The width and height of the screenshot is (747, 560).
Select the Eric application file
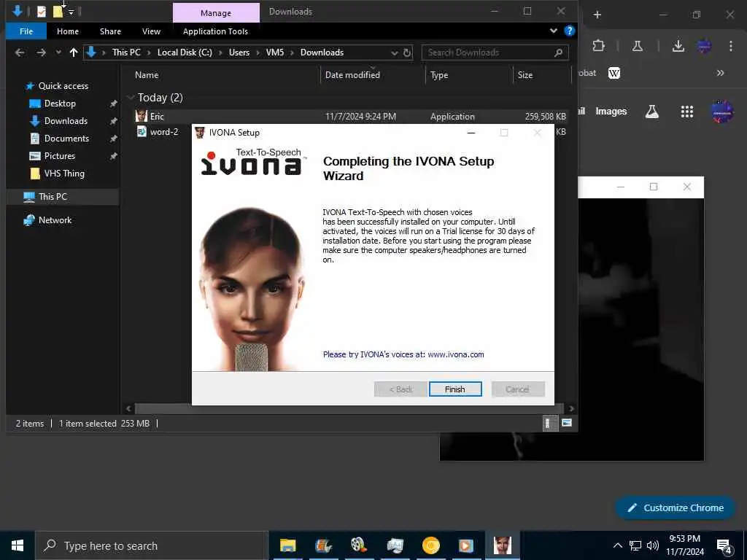click(351, 116)
